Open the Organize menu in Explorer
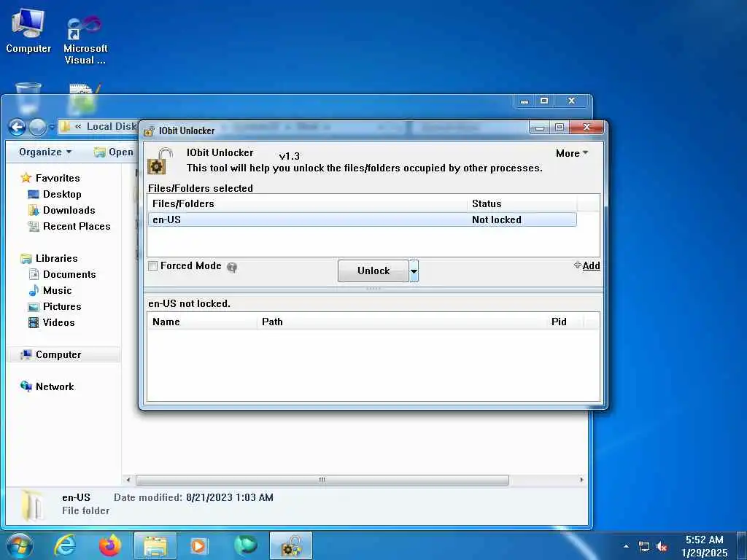 pos(45,152)
